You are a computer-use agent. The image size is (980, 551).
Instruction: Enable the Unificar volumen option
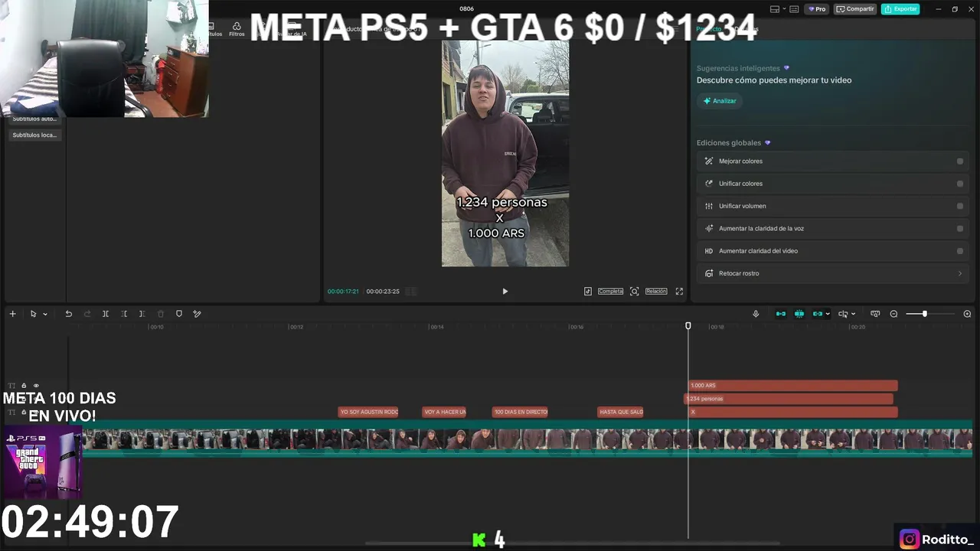[x=960, y=206]
